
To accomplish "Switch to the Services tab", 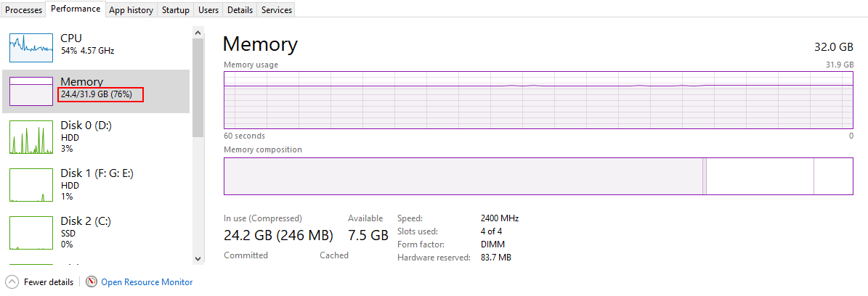I will pyautogui.click(x=276, y=10).
